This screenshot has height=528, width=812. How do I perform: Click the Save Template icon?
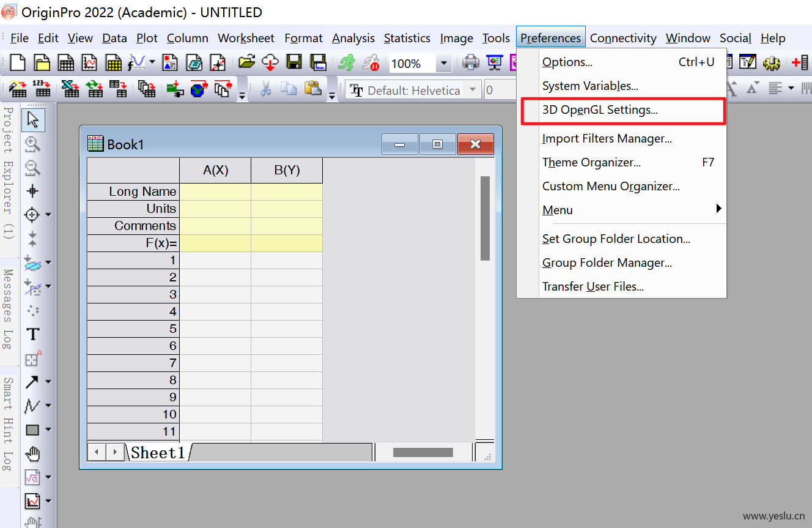click(318, 62)
